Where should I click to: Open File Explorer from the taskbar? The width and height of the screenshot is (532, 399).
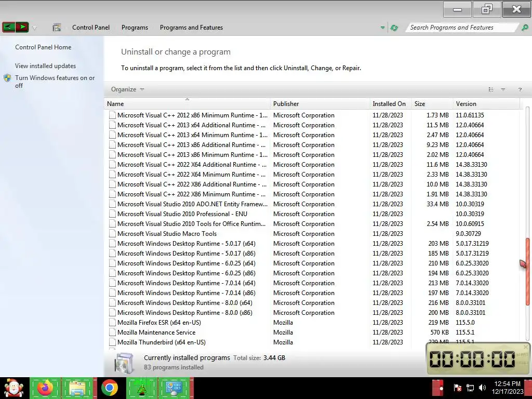[x=78, y=388]
